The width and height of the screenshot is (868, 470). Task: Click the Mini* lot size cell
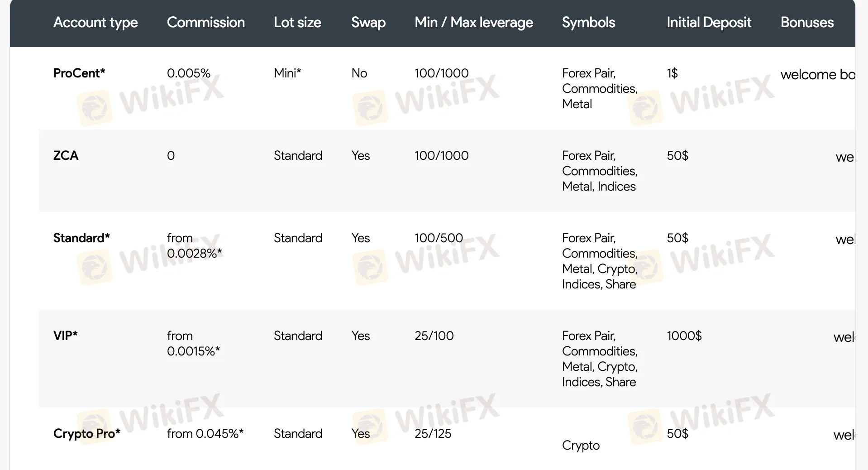287,73
